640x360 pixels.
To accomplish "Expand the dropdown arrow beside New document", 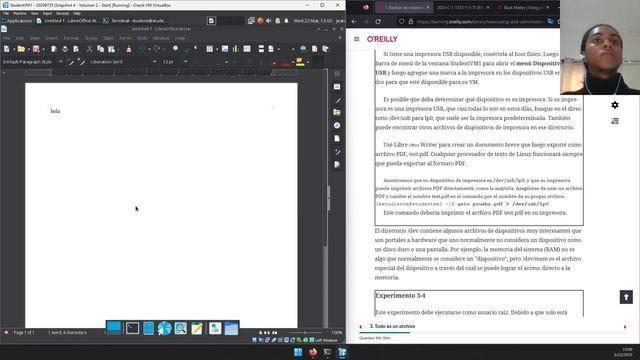I will [13, 49].
